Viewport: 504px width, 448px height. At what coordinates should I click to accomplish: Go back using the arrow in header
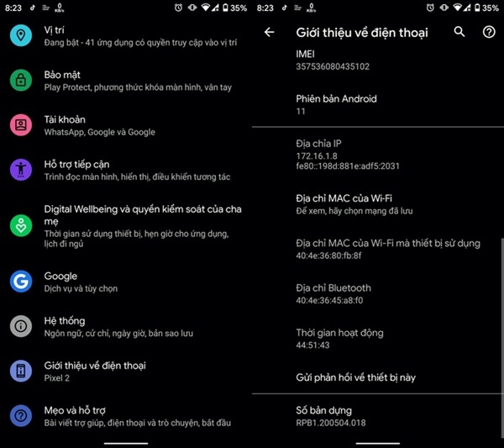coord(270,32)
